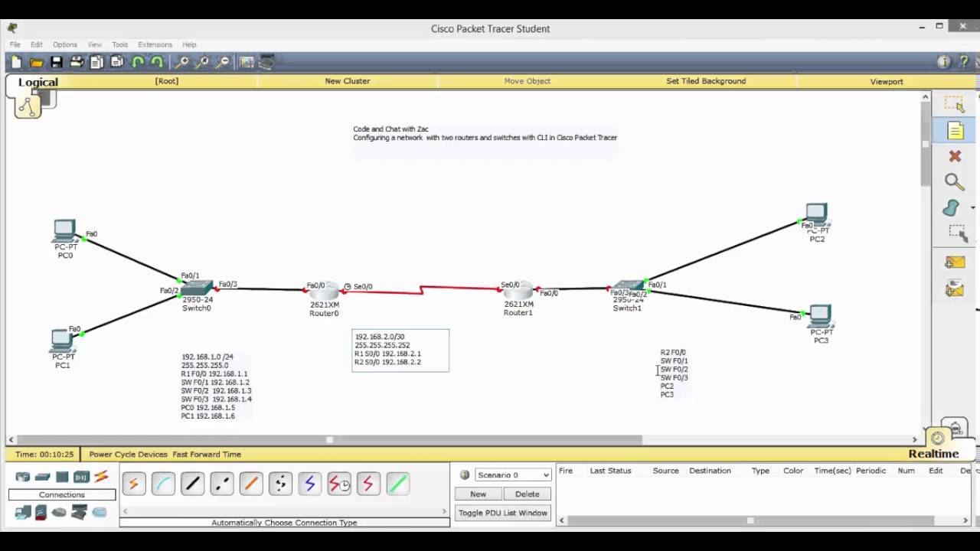Select the Add Complex PDU envelope
This screenshot has height=551, width=980.
(x=954, y=289)
